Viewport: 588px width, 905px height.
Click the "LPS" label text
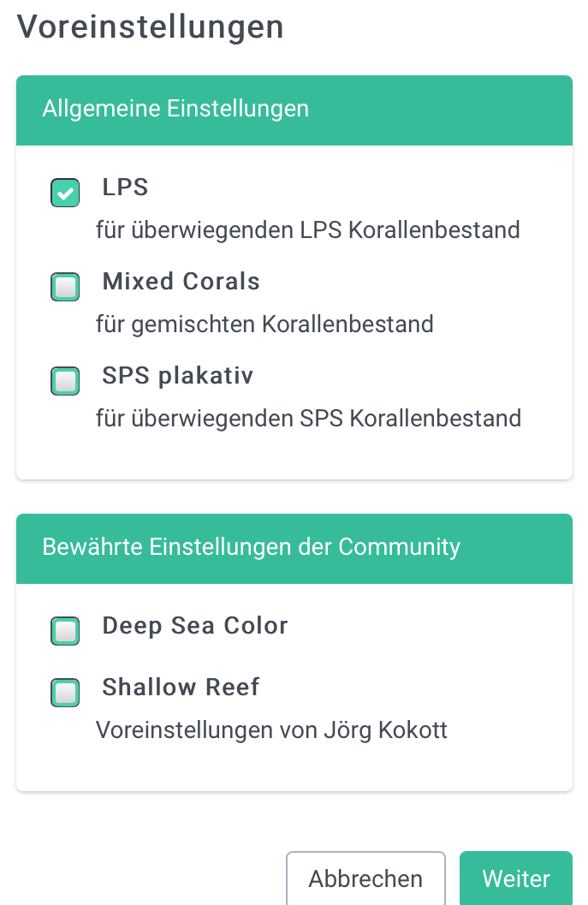tap(125, 188)
